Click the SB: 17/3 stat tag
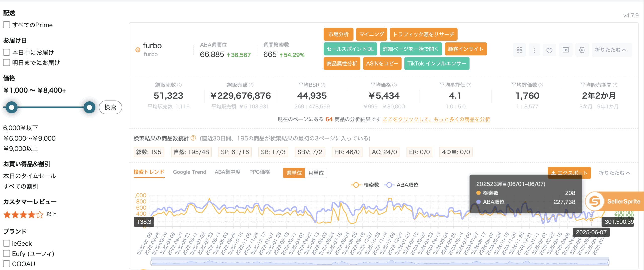 [x=273, y=152]
